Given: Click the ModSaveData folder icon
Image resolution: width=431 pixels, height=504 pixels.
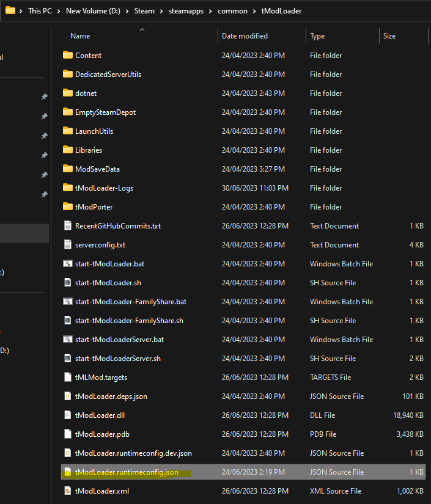Looking at the screenshot, I should click(67, 169).
